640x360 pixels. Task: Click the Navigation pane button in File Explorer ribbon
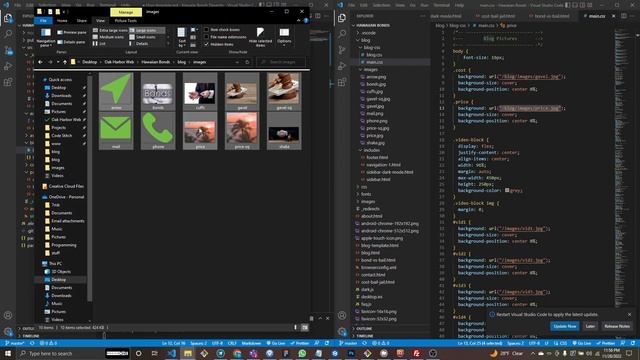pyautogui.click(x=46, y=37)
